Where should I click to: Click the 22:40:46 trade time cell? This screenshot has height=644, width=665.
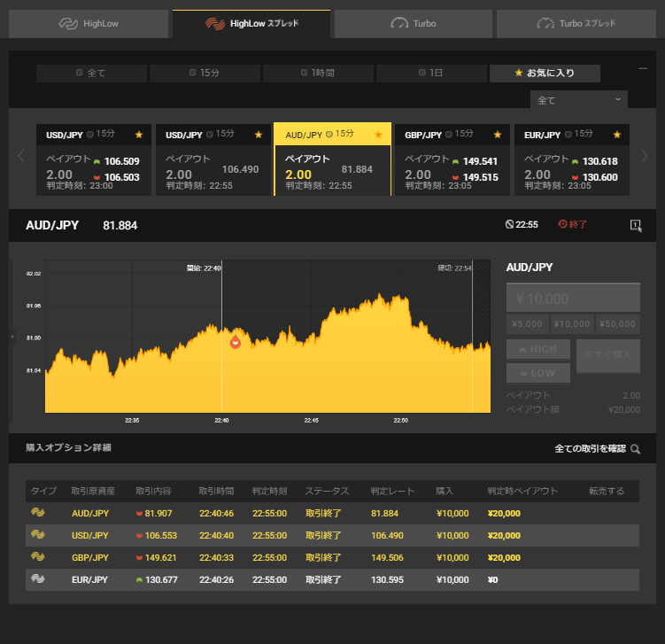click(x=216, y=513)
